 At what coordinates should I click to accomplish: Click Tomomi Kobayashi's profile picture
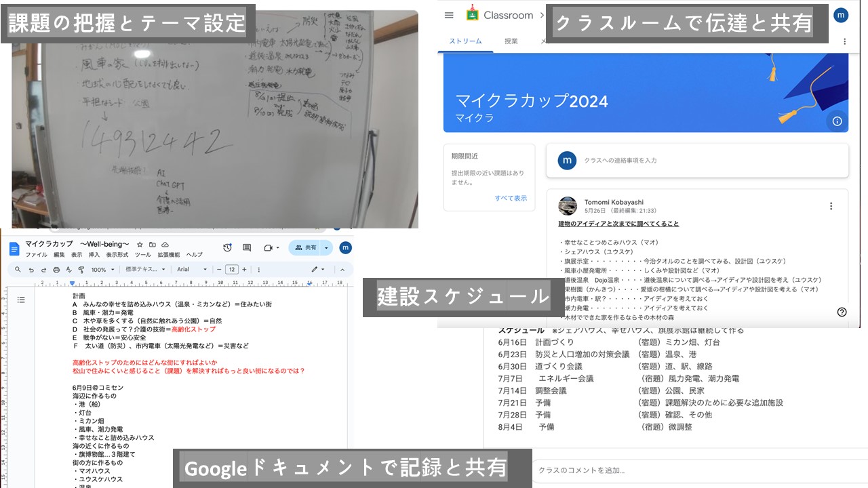pos(568,206)
